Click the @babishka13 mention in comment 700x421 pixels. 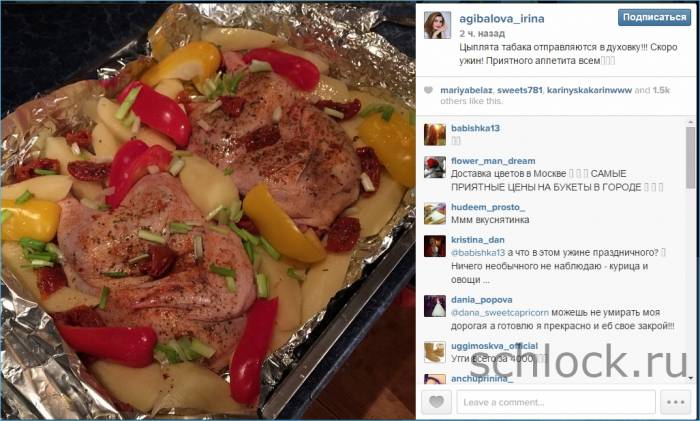478,253
